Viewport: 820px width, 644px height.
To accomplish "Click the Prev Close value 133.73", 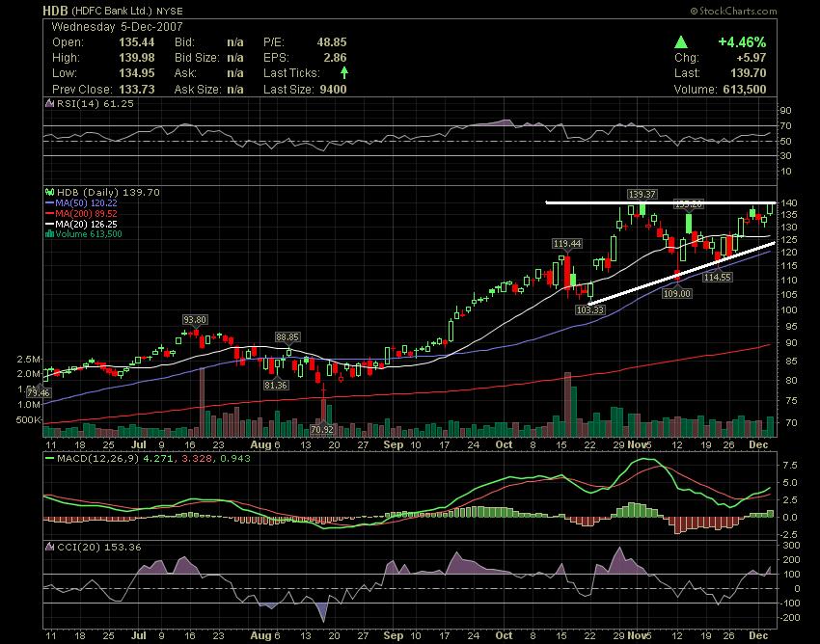I will click(136, 89).
